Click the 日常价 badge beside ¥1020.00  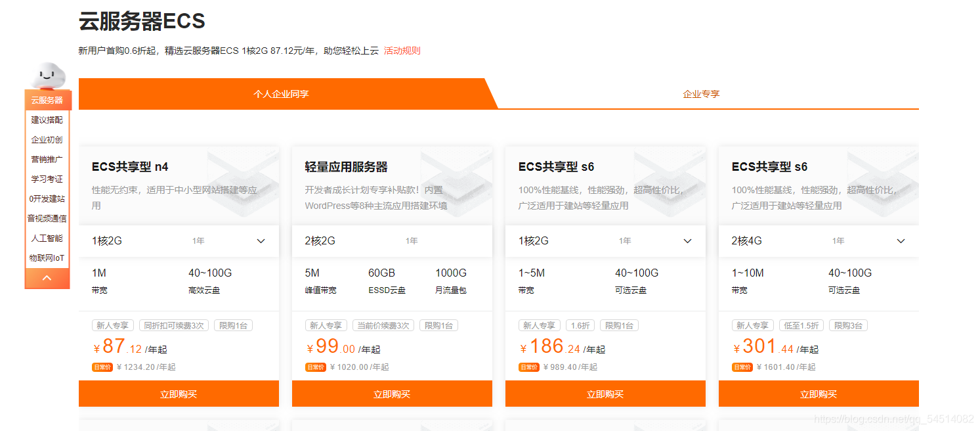(315, 367)
